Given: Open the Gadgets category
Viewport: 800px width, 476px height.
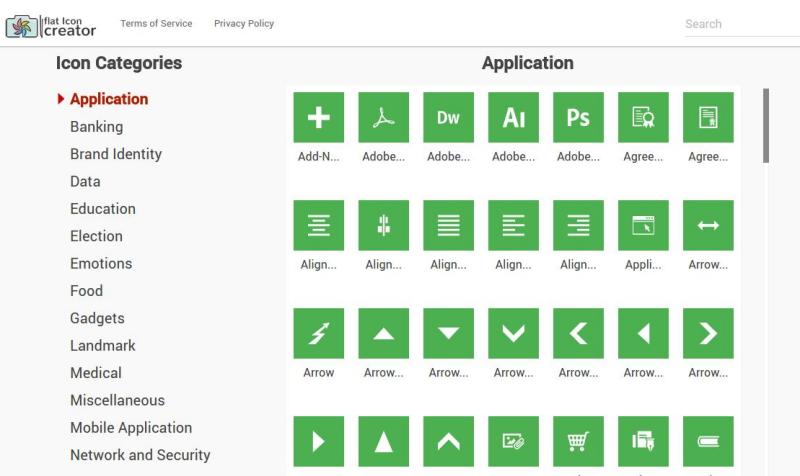Looking at the screenshot, I should click(x=97, y=318).
